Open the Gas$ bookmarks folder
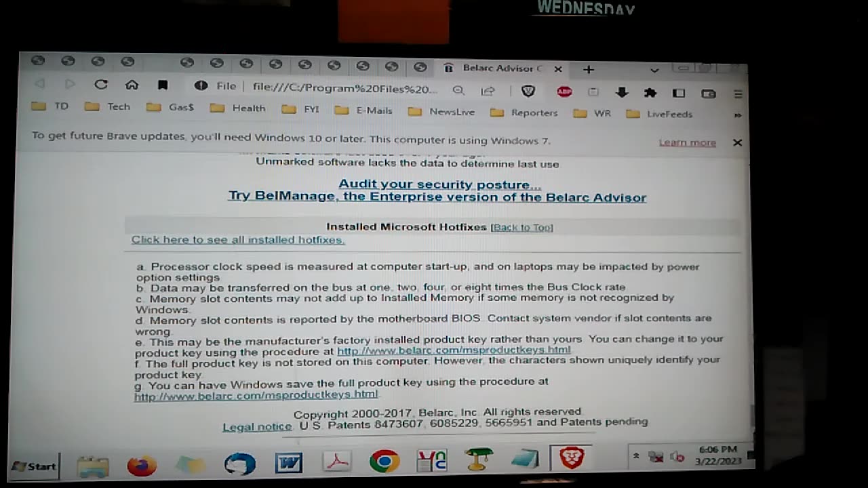Image resolution: width=868 pixels, height=488 pixels. click(170, 107)
